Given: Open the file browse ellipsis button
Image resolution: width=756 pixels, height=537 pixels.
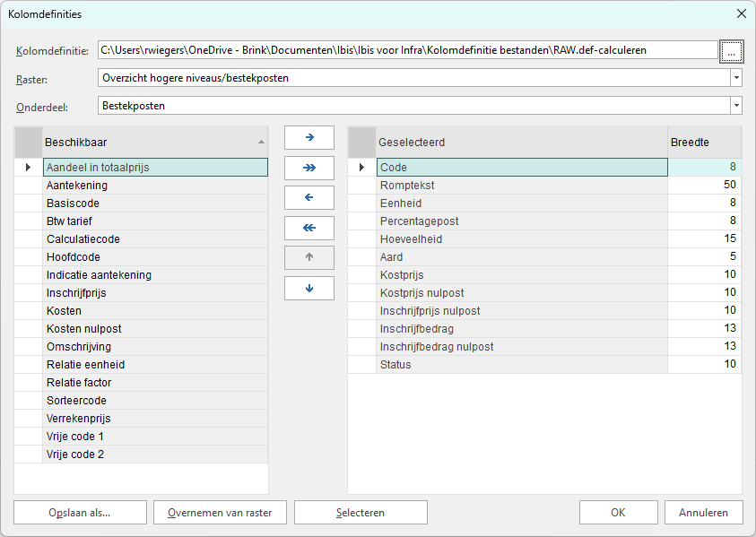Looking at the screenshot, I should pyautogui.click(x=731, y=51).
